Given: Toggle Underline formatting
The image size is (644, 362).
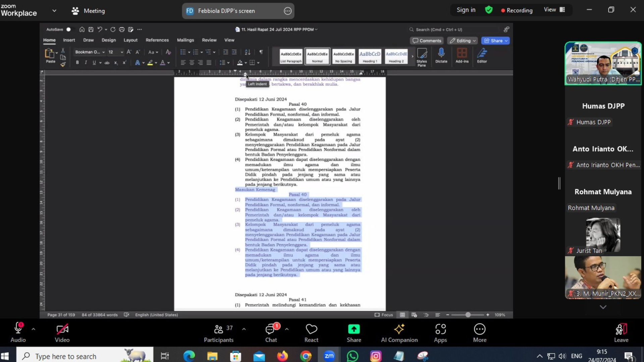Looking at the screenshot, I should (94, 63).
